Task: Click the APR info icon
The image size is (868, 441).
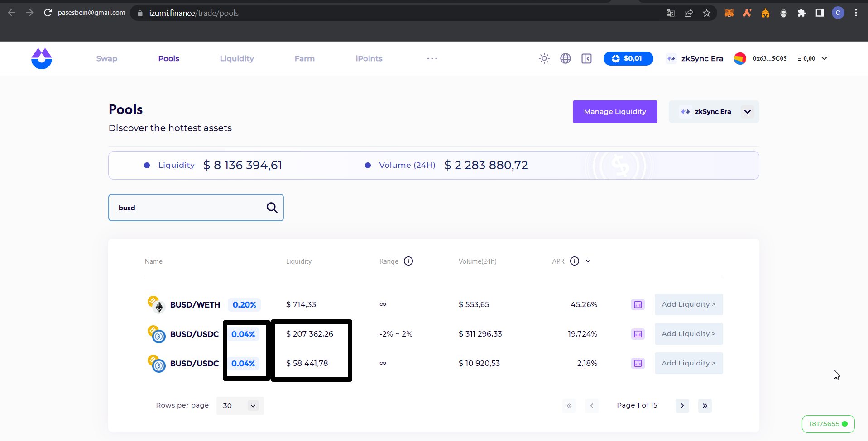Action: point(575,261)
